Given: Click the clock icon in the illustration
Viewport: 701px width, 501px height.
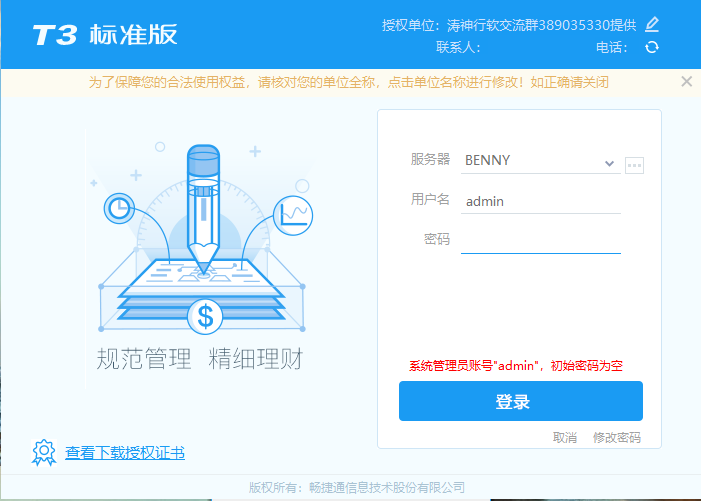Looking at the screenshot, I should [x=119, y=208].
